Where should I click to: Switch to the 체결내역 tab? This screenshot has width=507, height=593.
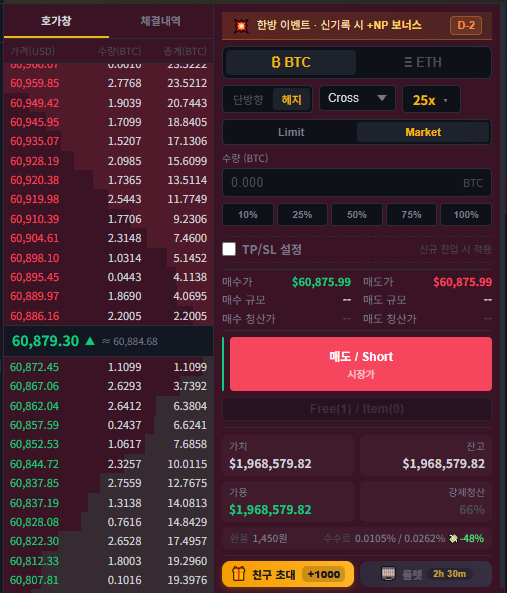(161, 21)
